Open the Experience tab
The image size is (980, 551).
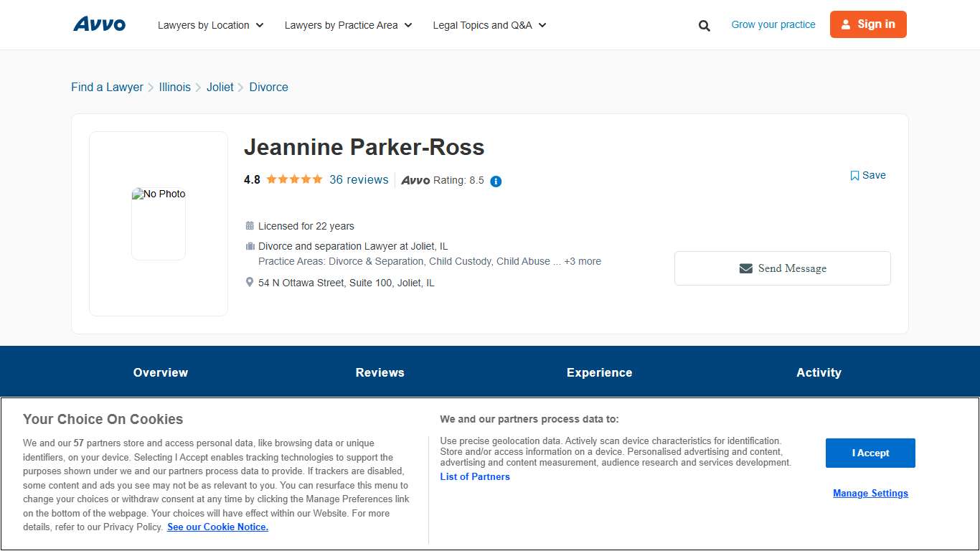point(599,372)
